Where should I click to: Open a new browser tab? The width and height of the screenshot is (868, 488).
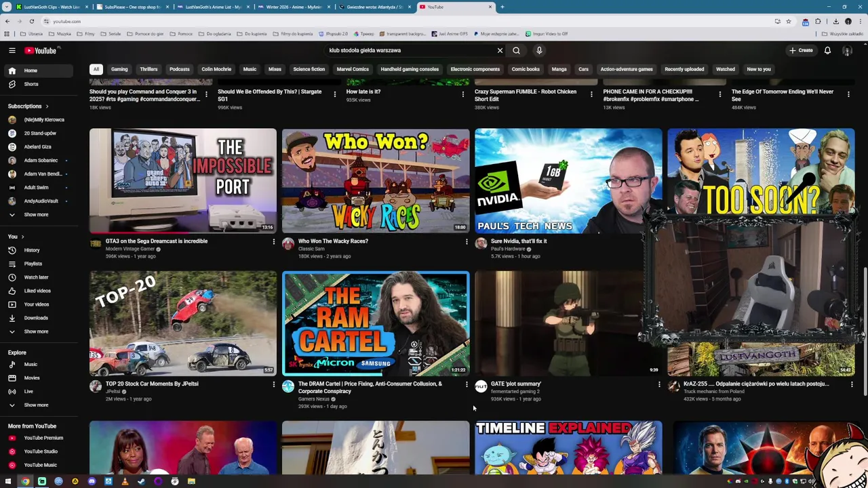point(502,7)
